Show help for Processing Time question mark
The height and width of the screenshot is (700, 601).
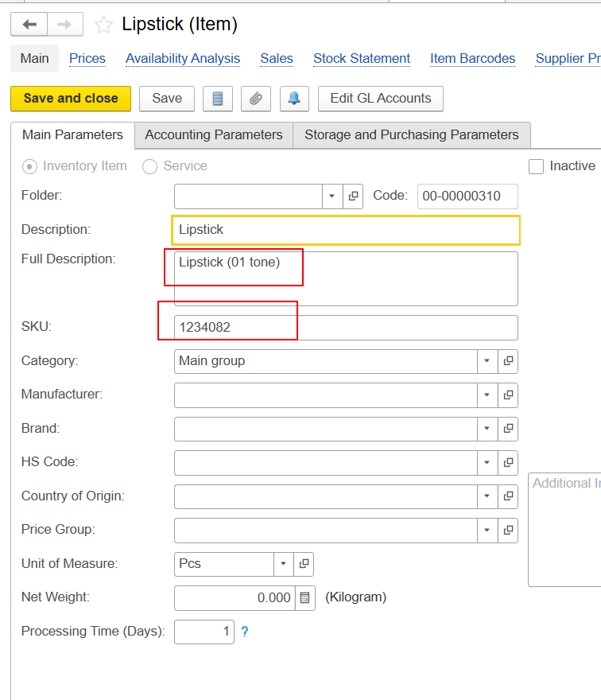pyautogui.click(x=245, y=632)
